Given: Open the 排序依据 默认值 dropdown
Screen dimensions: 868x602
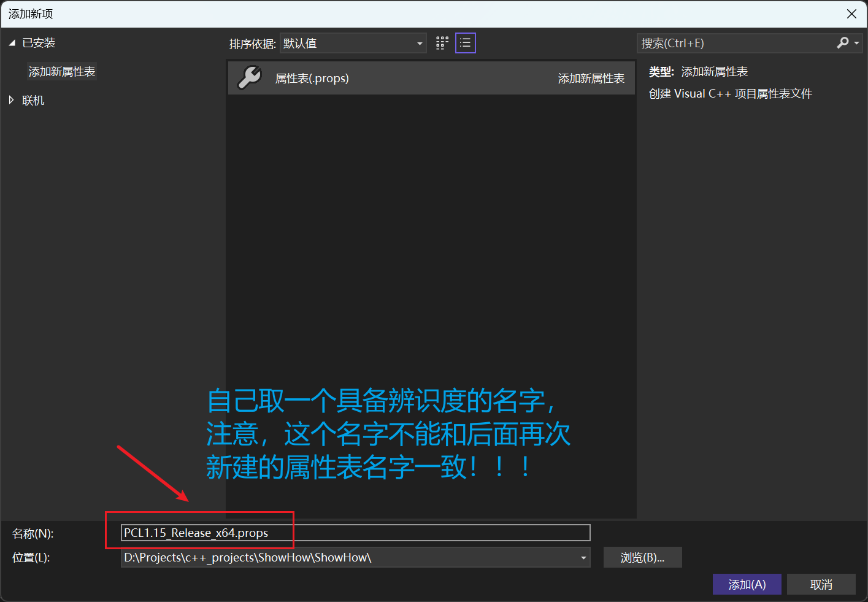Looking at the screenshot, I should (353, 43).
